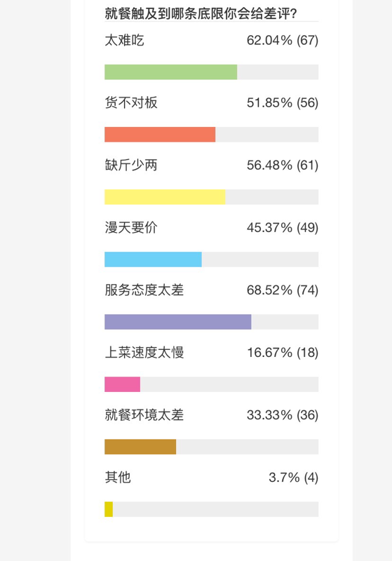Click the 62.04% (67) result value
This screenshot has width=392, height=561.
click(283, 40)
